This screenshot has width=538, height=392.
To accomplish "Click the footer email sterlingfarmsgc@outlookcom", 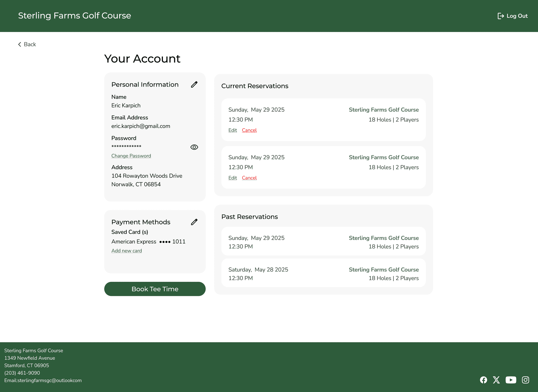I will click(x=50, y=380).
